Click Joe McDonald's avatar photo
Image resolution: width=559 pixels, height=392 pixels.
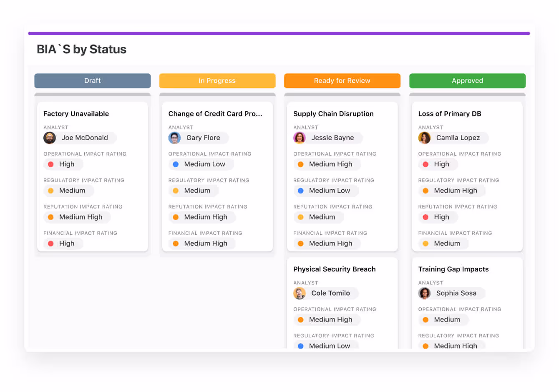tap(50, 138)
